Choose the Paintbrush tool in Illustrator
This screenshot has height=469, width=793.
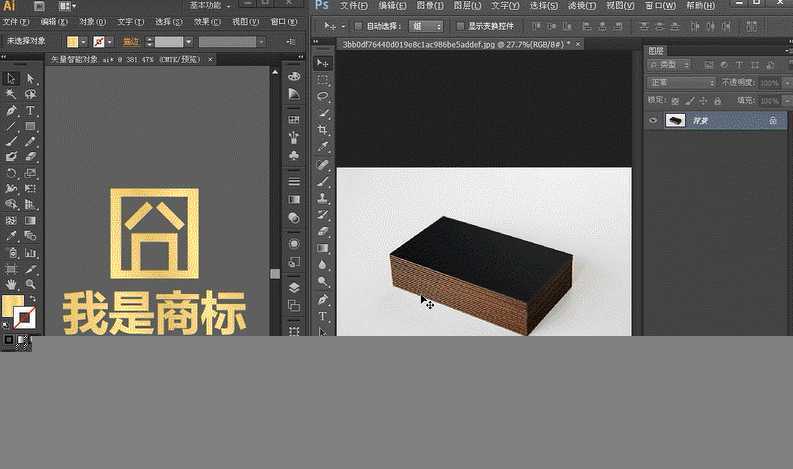coord(11,142)
